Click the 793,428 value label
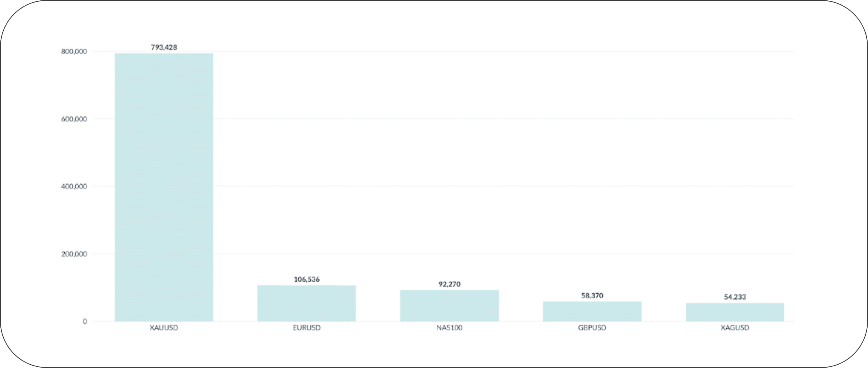This screenshot has height=368, width=868. point(164,47)
